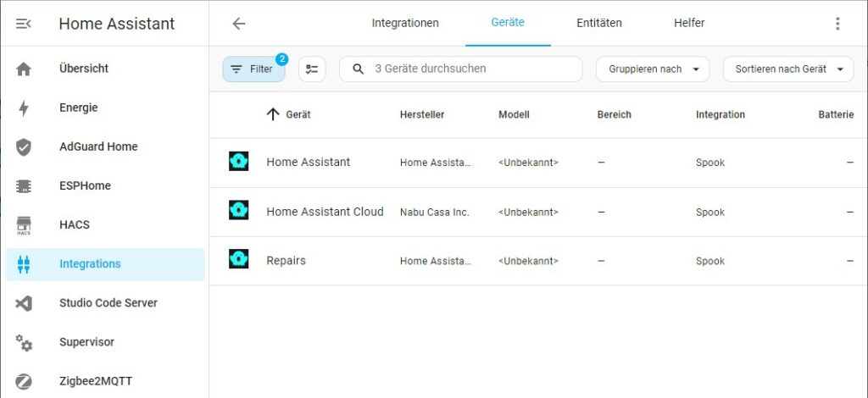Collapse the sidebar with the menu icon
The image size is (868, 398).
pos(23,24)
